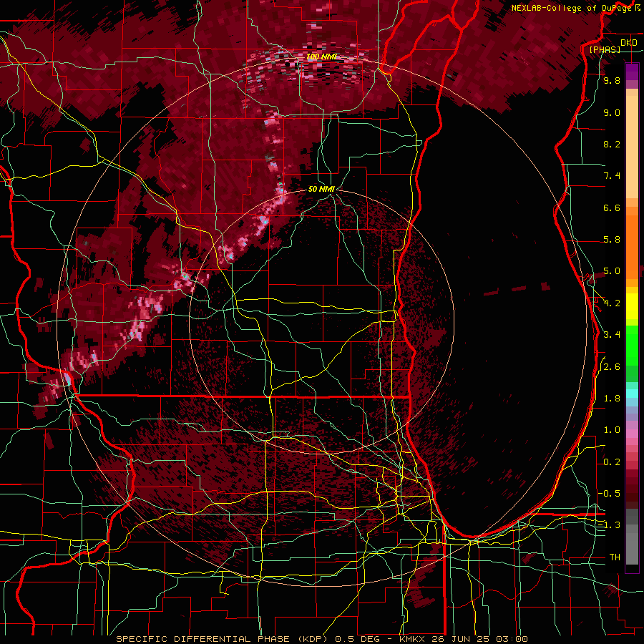Select the -1.3 scale label
Image resolution: width=644 pixels, height=644 pixels.
[609, 525]
